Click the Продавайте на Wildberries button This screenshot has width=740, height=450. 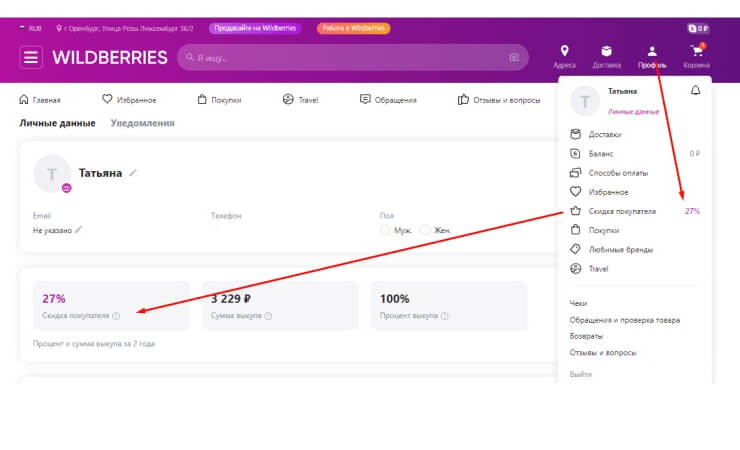point(255,29)
